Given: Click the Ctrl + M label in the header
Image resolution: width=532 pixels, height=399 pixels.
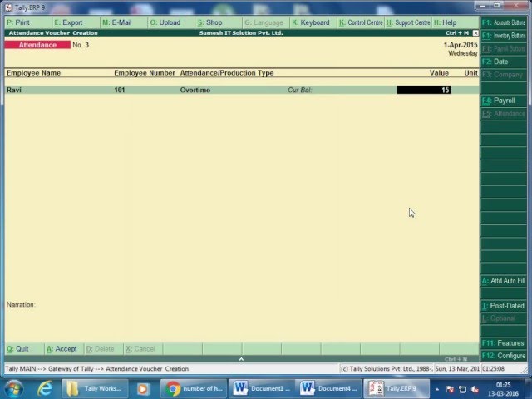Looking at the screenshot, I should pyautogui.click(x=457, y=33).
